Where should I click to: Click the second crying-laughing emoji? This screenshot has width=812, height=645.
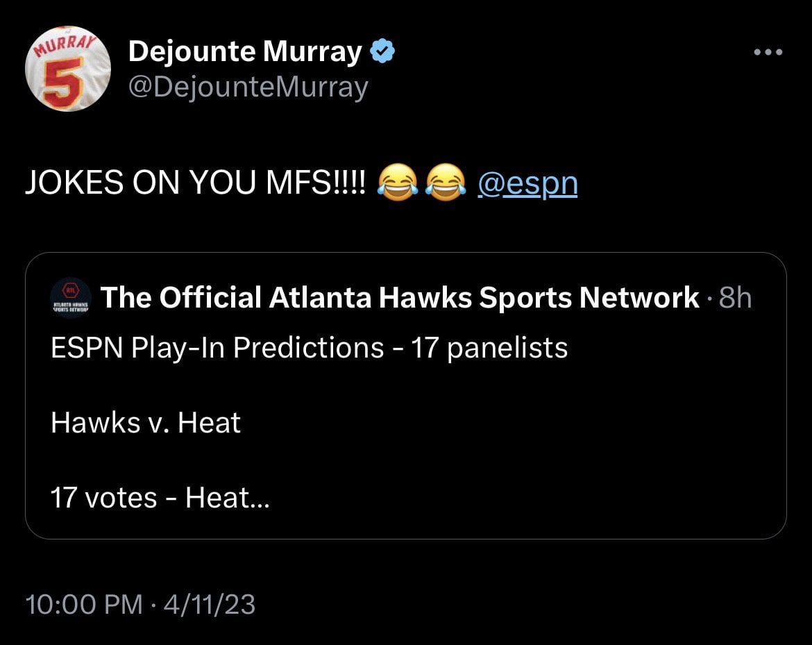click(x=446, y=183)
